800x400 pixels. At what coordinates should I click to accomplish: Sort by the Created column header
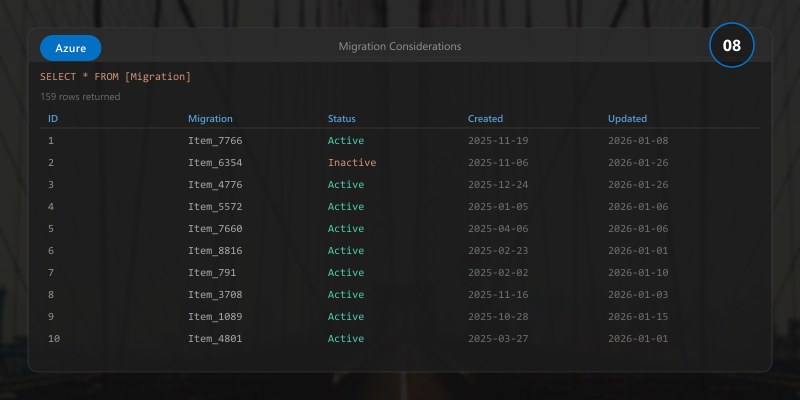[485, 118]
